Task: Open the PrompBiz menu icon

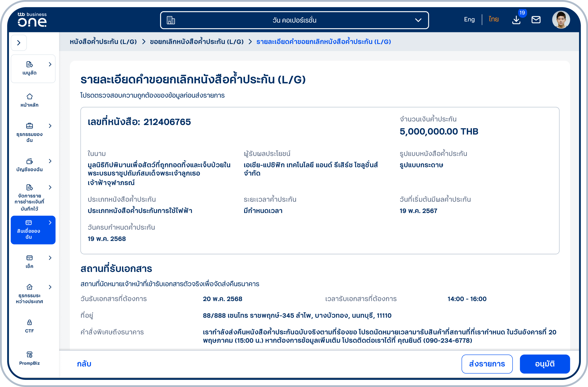Action: coord(29,355)
